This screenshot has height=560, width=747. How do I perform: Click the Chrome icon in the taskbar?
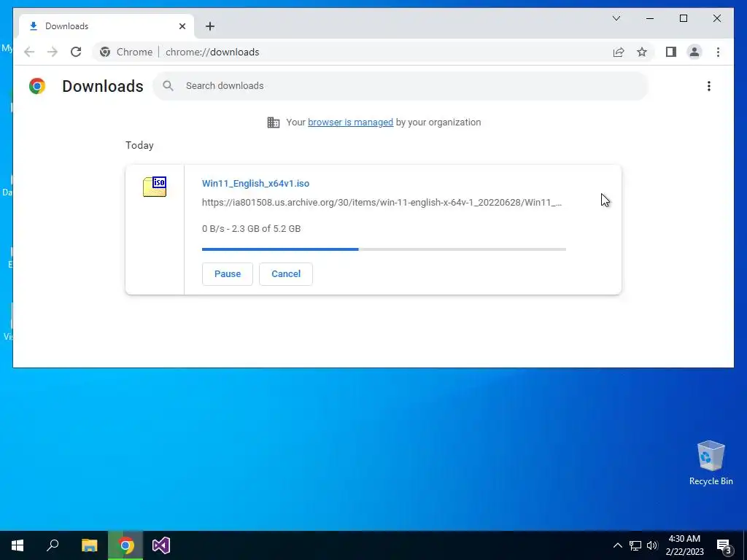tap(125, 545)
